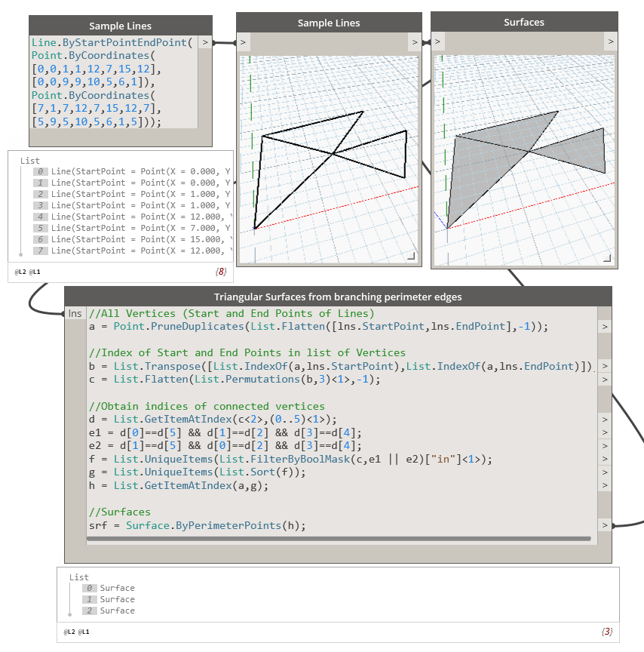Click input port of Surfaces preview node
The width and height of the screenshot is (644, 652).
coord(439,42)
